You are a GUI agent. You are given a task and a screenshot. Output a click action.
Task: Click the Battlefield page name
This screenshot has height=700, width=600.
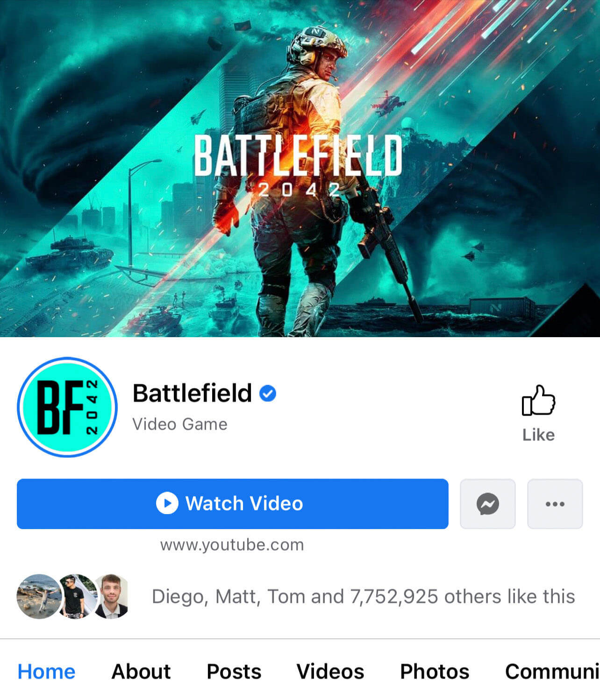tap(192, 393)
